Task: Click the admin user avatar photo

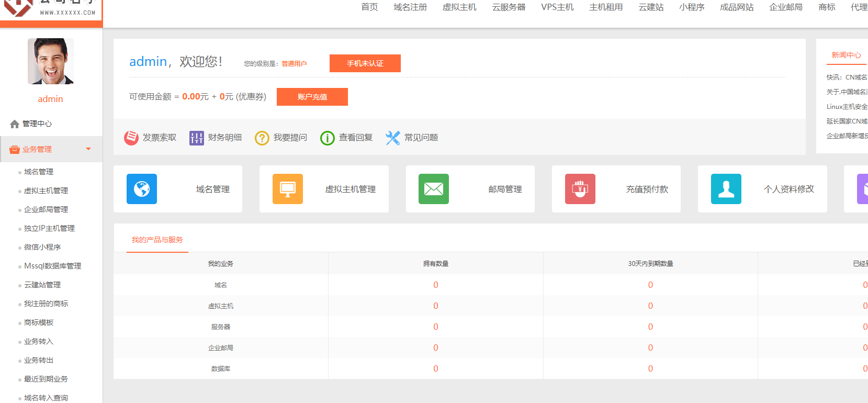Action: click(51, 61)
